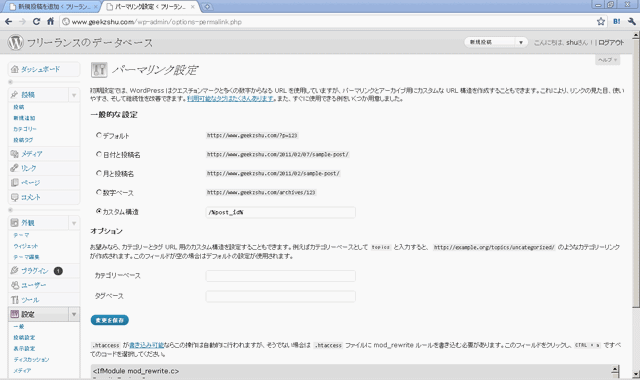Image resolution: width=640 pixels, height=380 pixels.
Task: Open the available tags (利用可能なタグ) link
Action: tap(230, 99)
